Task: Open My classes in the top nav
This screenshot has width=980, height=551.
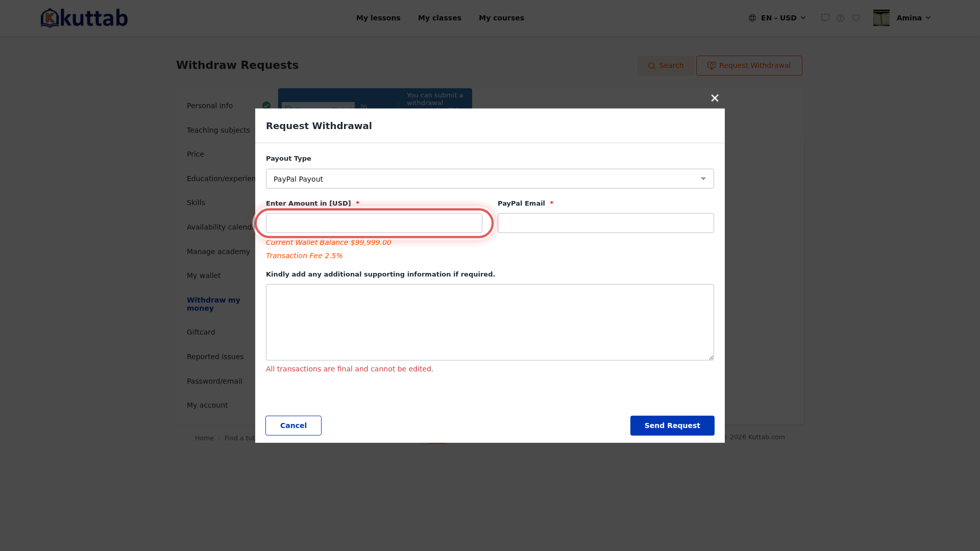Action: (439, 18)
